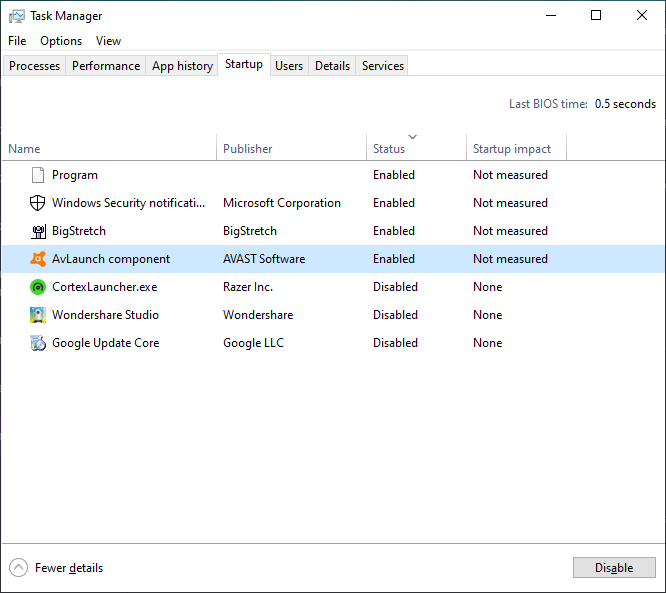Screen dimensions: 666x593
Task: Switch to the Details tab
Action: click(x=332, y=66)
